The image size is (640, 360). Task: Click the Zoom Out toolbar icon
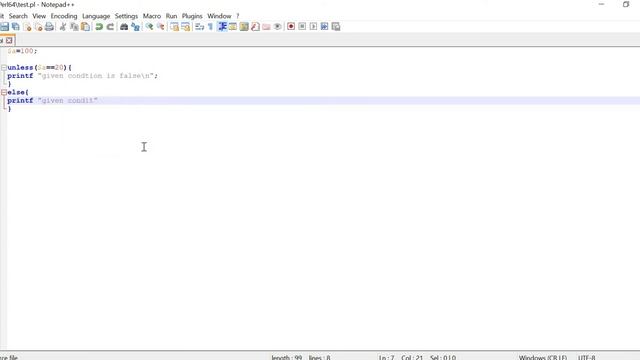tap(160, 27)
